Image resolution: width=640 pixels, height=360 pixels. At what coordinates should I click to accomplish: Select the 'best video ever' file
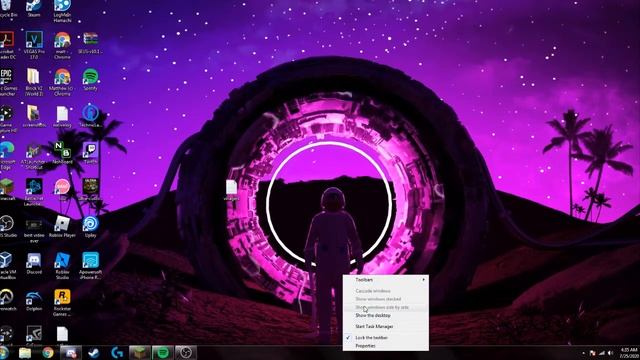point(34,229)
